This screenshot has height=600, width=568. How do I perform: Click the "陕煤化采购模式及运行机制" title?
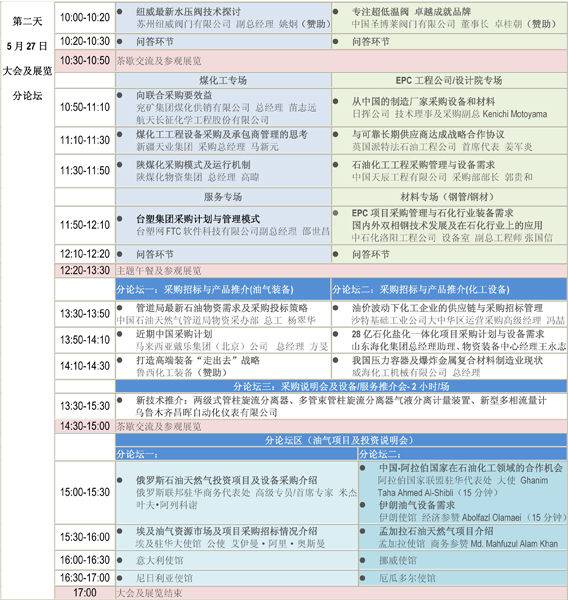point(193,165)
